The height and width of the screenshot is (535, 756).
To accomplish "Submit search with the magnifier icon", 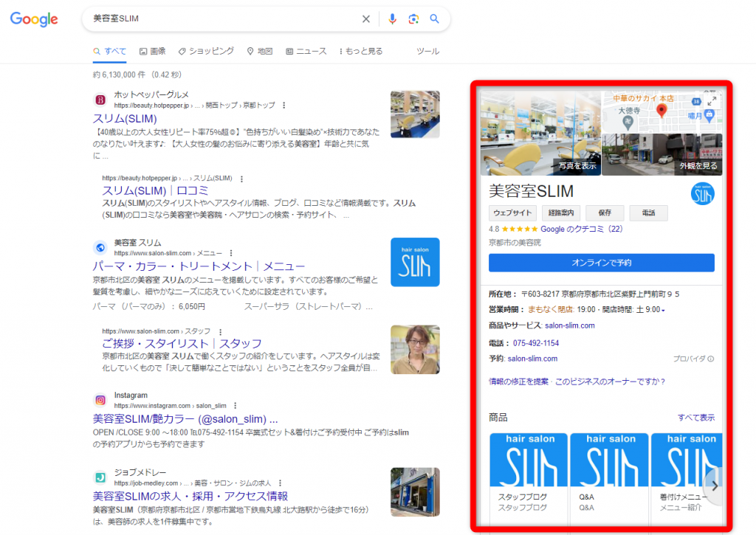I will [434, 18].
